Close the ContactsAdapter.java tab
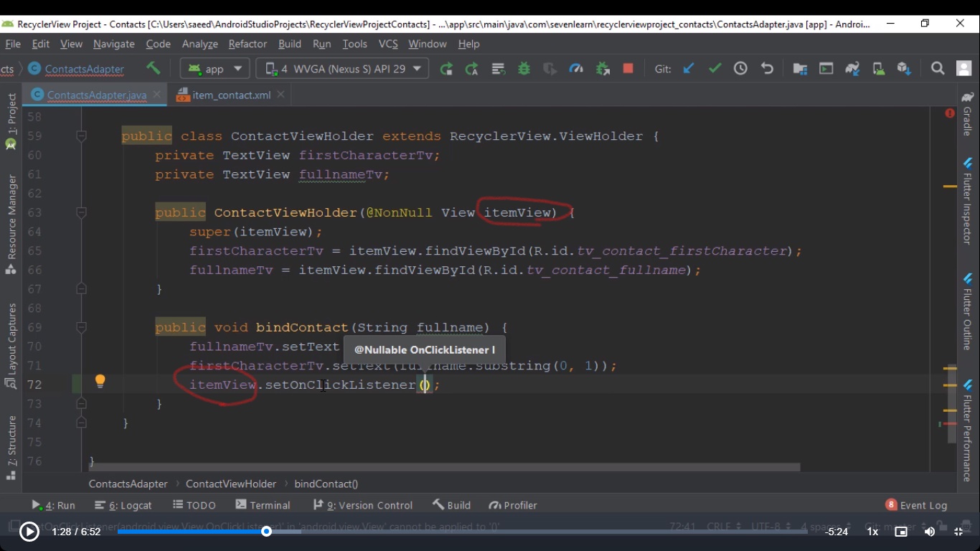Screen dimensions: 980x551 [158, 95]
